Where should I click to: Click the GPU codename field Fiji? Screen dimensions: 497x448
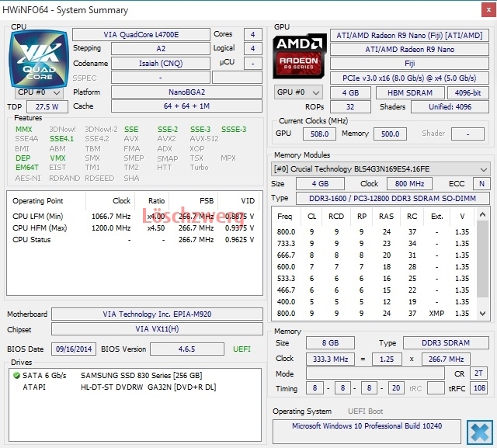coord(409,64)
